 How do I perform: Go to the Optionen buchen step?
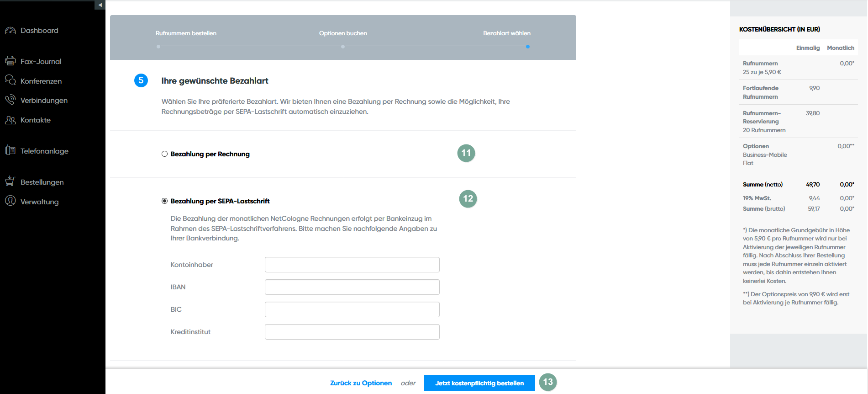[343, 33]
